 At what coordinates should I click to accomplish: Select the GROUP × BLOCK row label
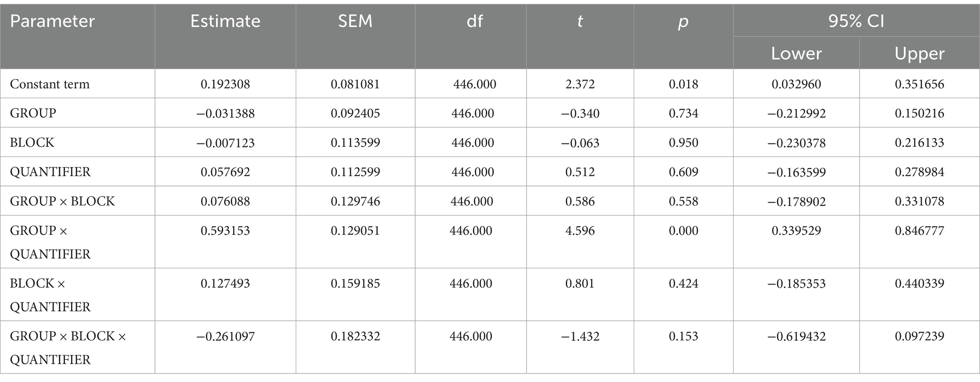pyautogui.click(x=63, y=201)
